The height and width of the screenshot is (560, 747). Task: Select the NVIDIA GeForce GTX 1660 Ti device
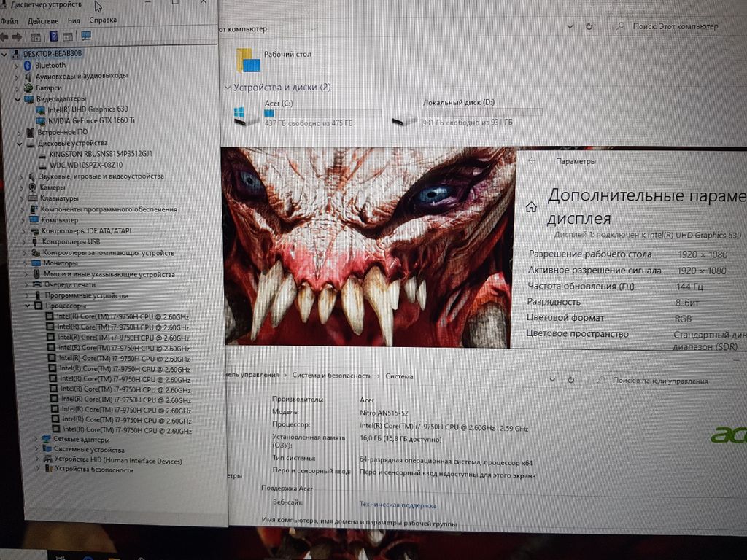(x=90, y=120)
